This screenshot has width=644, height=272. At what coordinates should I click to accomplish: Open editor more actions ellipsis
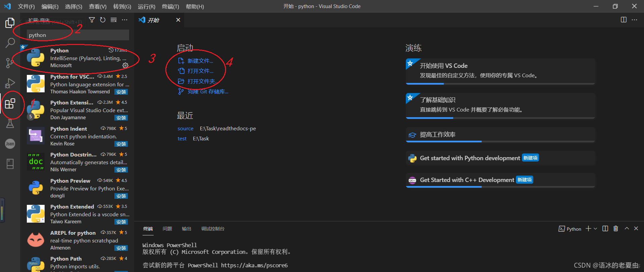point(635,20)
